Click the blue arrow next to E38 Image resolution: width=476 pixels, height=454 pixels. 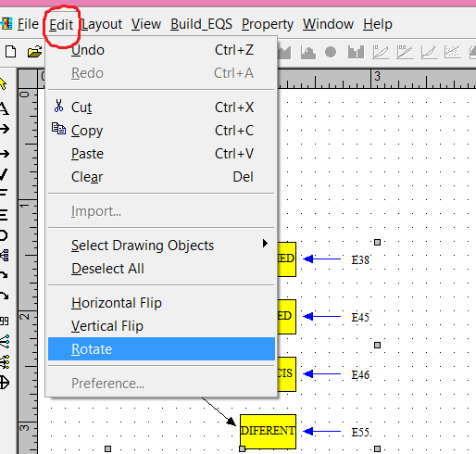pyautogui.click(x=321, y=259)
